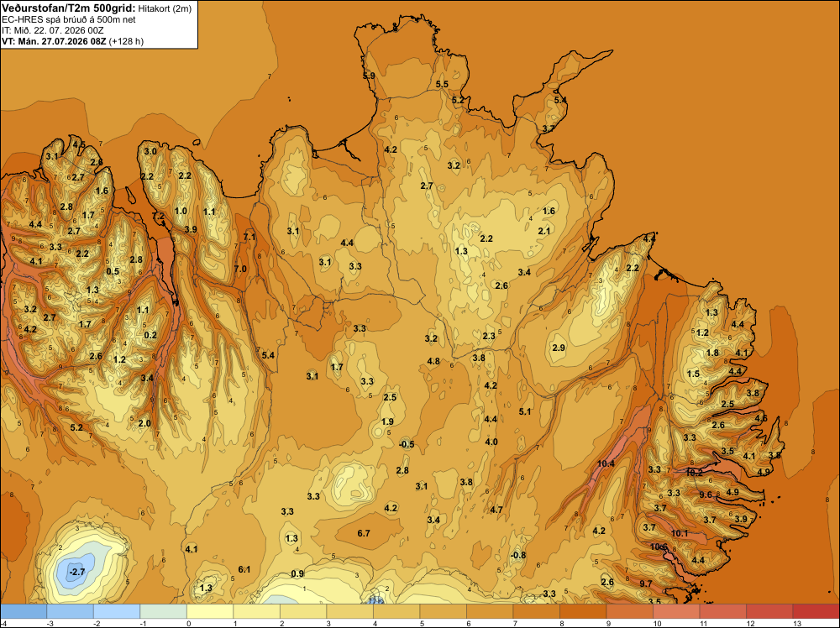The height and width of the screenshot is (628, 840).
Task: Click the -2.7 temperature label on the glacier
Action: (x=77, y=572)
